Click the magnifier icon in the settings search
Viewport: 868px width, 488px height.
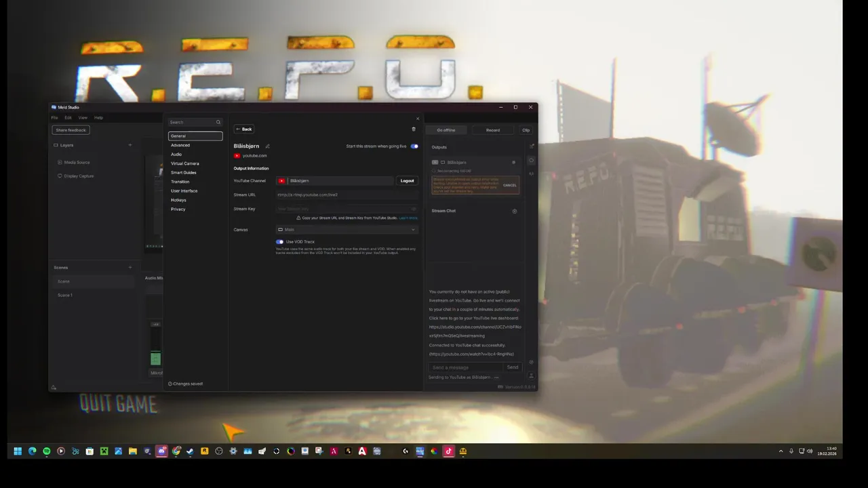click(x=218, y=123)
